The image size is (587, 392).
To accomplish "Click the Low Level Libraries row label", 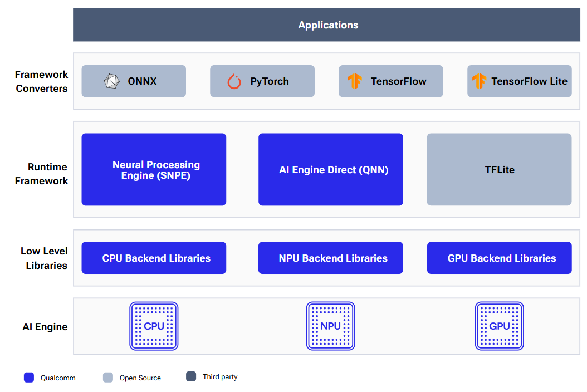I will [x=44, y=258].
